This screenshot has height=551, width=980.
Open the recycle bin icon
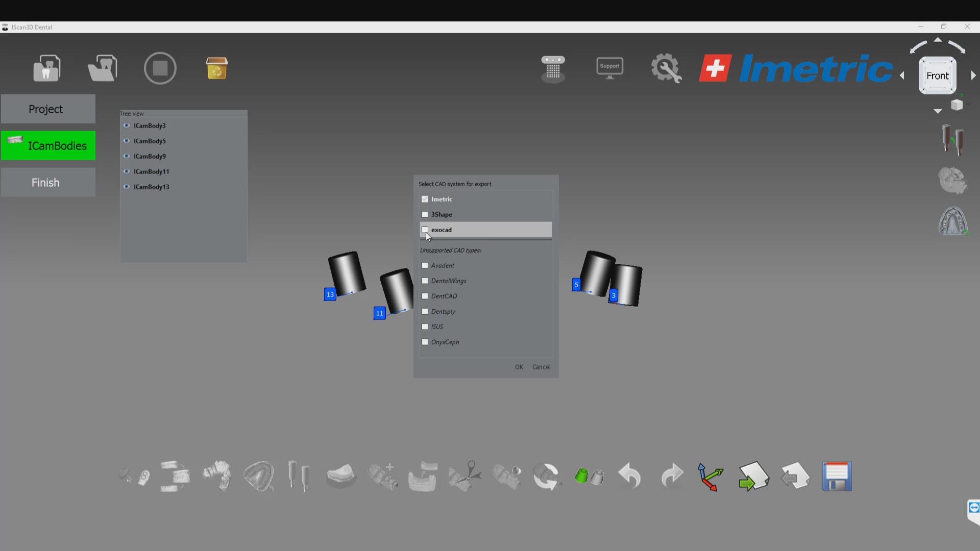coord(217,68)
